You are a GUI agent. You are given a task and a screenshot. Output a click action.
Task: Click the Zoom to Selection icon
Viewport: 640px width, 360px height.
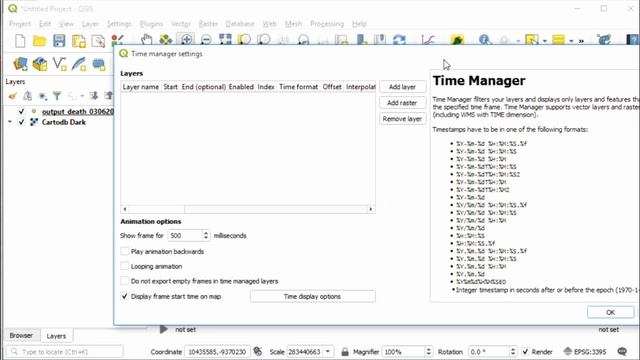click(244, 40)
